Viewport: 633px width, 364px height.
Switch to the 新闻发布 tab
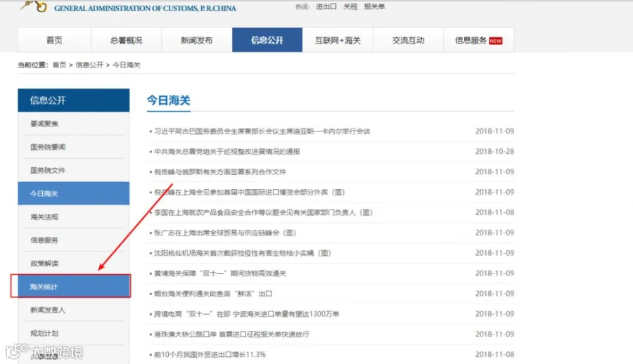197,40
